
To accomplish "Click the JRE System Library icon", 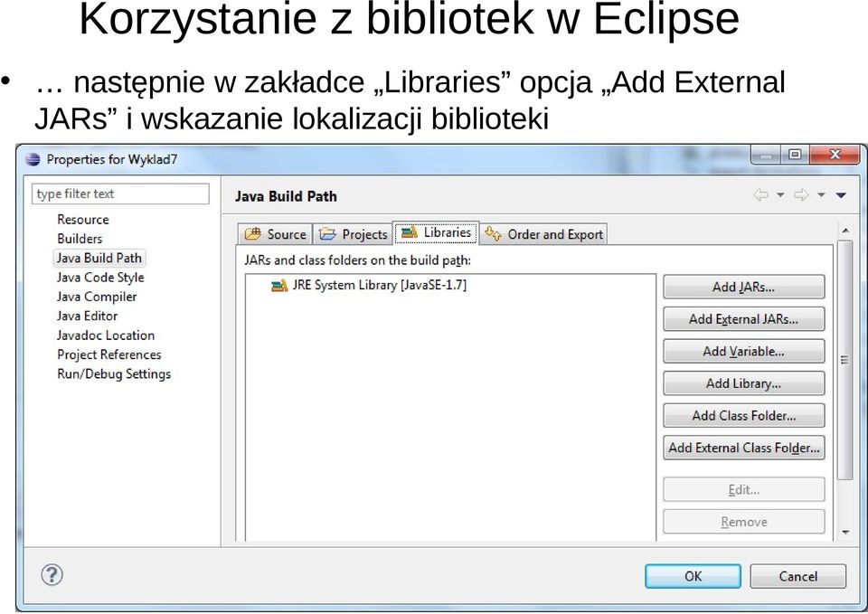I will tap(279, 285).
